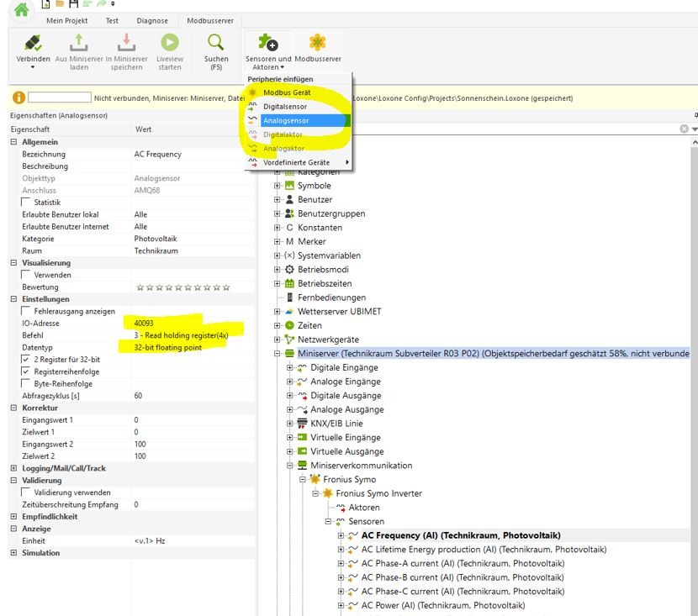Click the info icon in status bar
This screenshot has width=698, height=616.
point(19,97)
